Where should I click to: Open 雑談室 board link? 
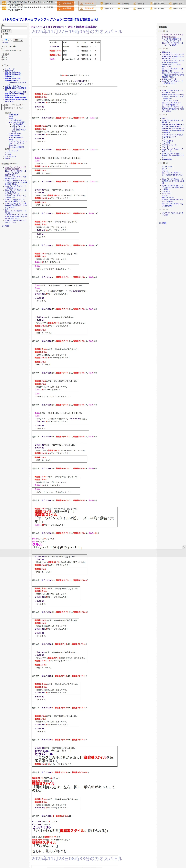tap(11, 117)
